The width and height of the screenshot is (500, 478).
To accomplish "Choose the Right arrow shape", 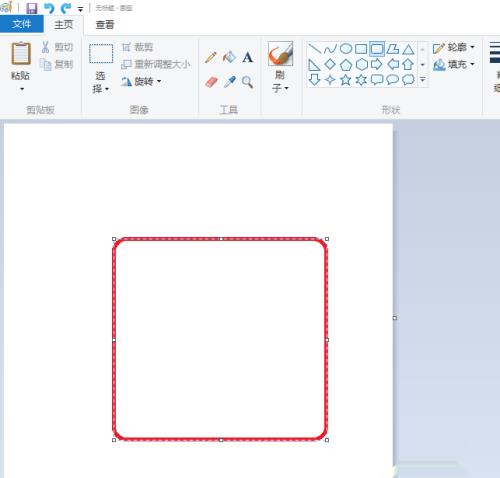I will tap(377, 64).
